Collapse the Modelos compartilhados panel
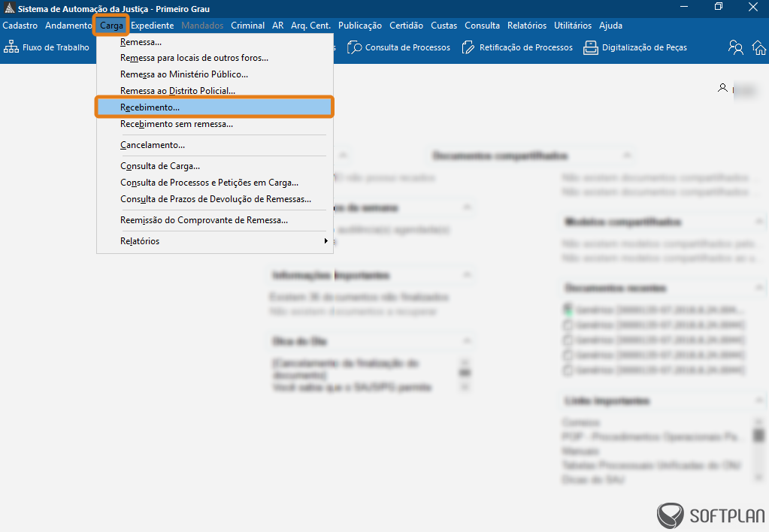This screenshot has width=769, height=532. pos(759,222)
